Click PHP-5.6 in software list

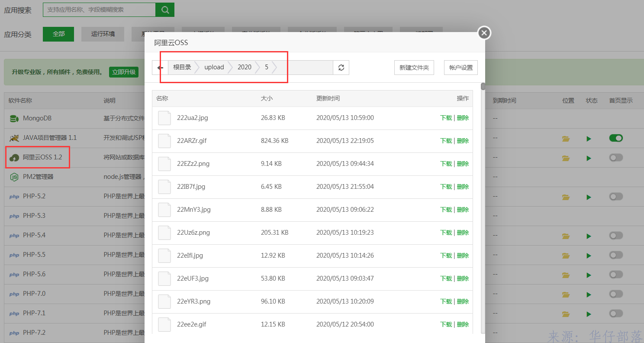34,274
